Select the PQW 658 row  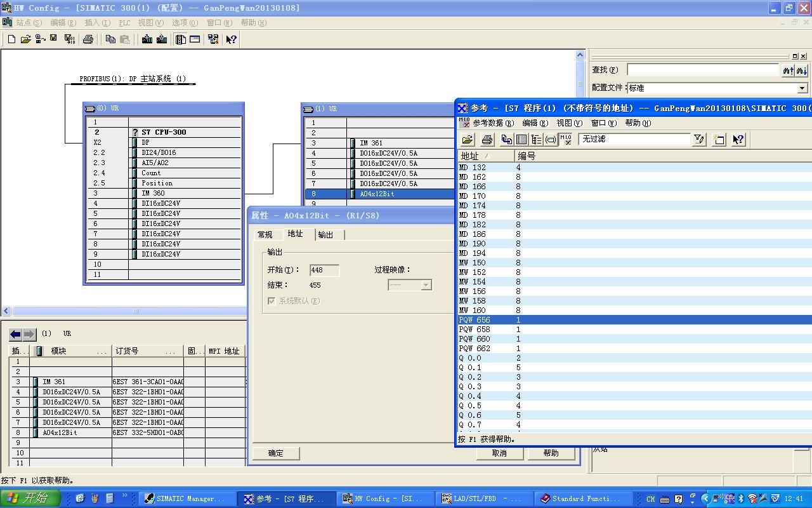(x=634, y=330)
